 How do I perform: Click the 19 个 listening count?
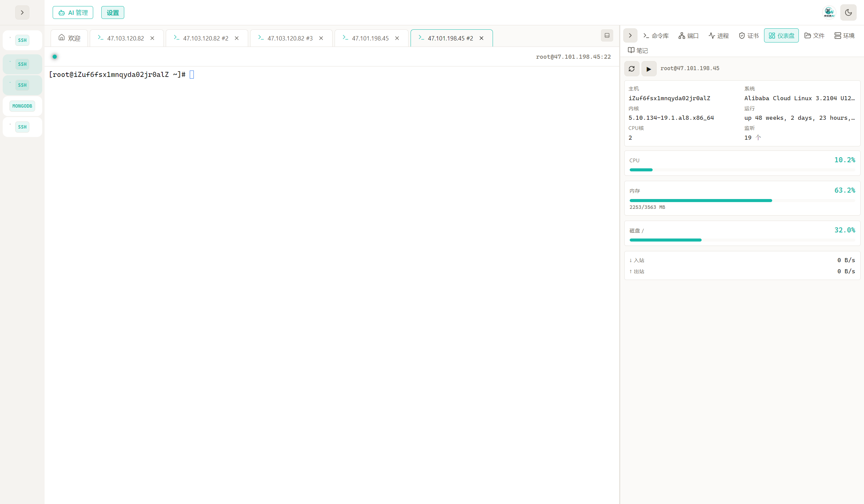753,138
